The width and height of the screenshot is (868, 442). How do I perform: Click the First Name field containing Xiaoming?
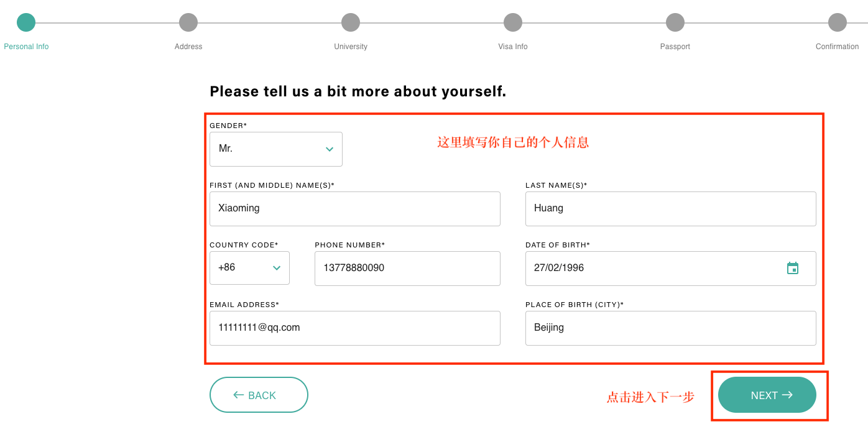click(x=354, y=209)
